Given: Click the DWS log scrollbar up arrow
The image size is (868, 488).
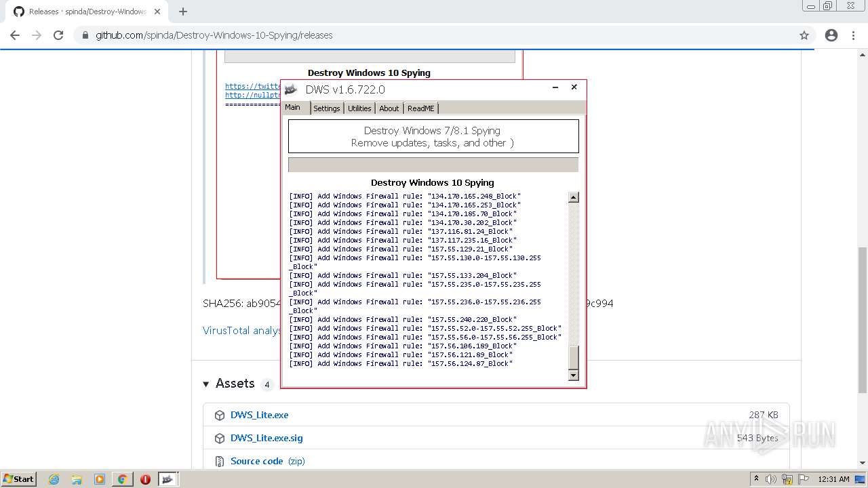Looking at the screenshot, I should coord(574,197).
